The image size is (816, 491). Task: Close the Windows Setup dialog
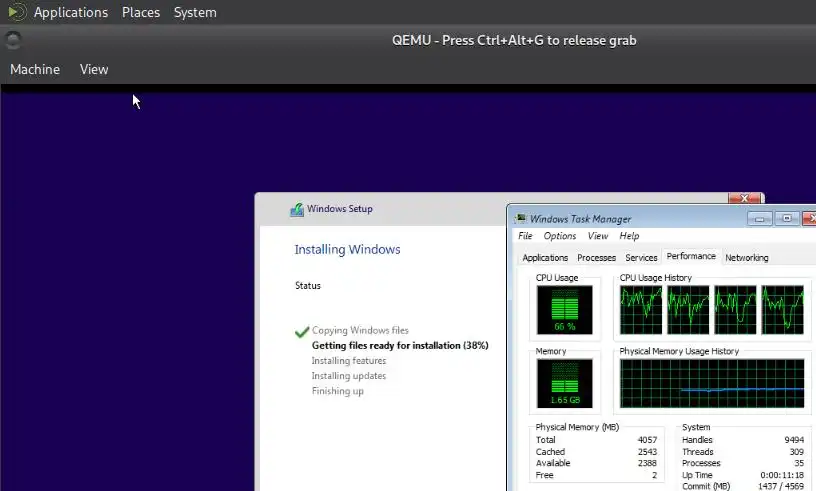(744, 198)
